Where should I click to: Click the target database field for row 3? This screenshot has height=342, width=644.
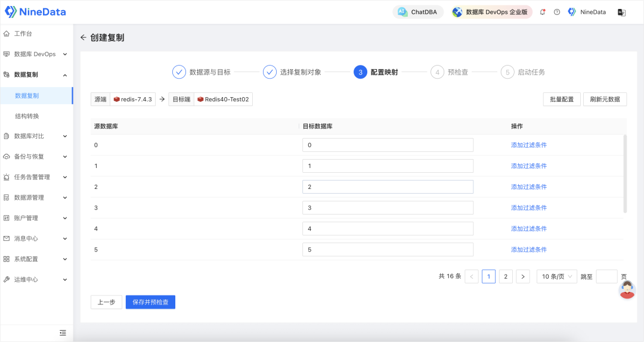point(388,208)
